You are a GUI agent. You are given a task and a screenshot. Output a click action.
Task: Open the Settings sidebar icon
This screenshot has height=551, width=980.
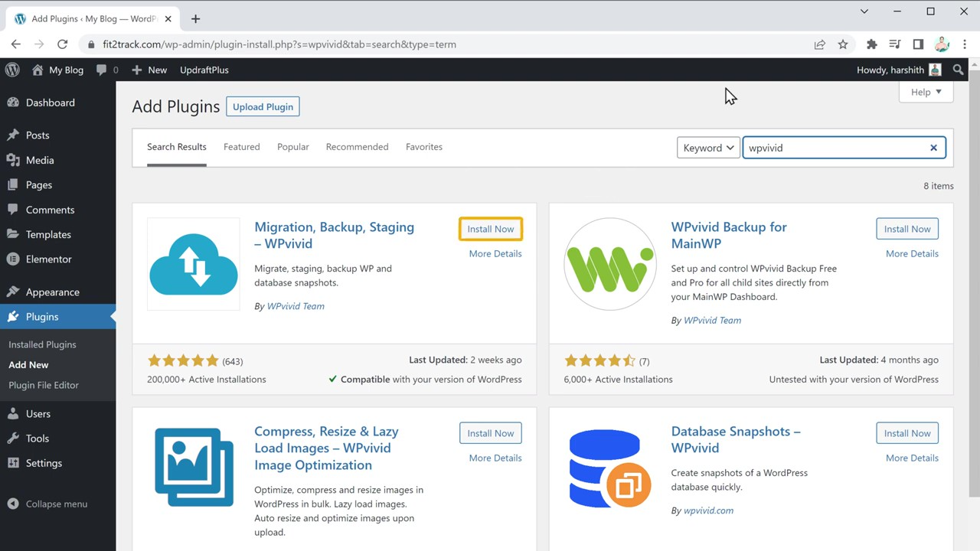(x=17, y=463)
